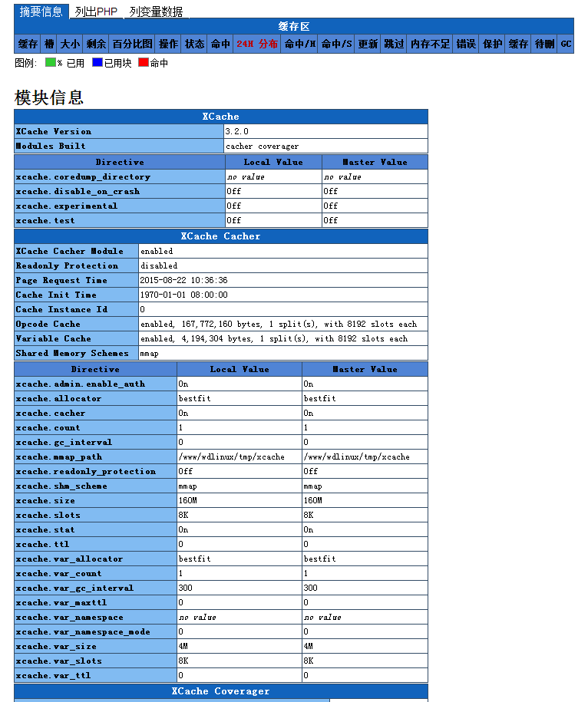This screenshot has width=588, height=702.
Task: Click the Shared Memory Schemes value mmap
Action: click(149, 353)
